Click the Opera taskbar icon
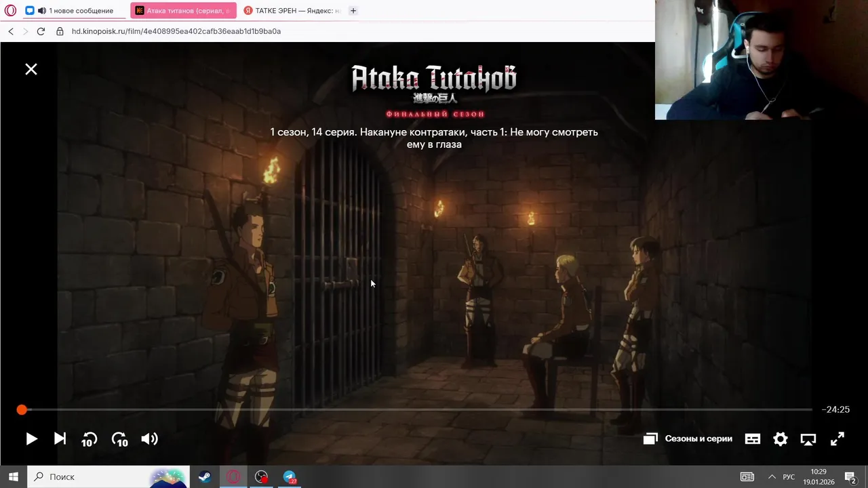The height and width of the screenshot is (488, 868). tap(233, 476)
